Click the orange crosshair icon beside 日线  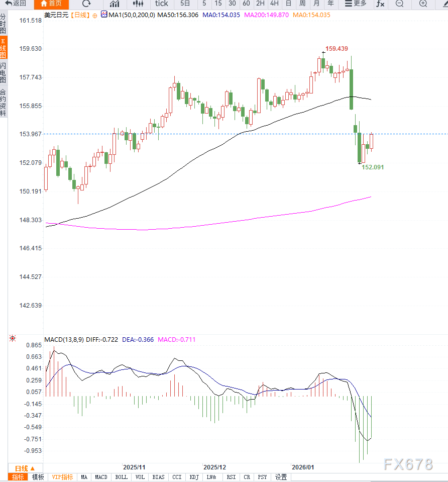point(95,16)
